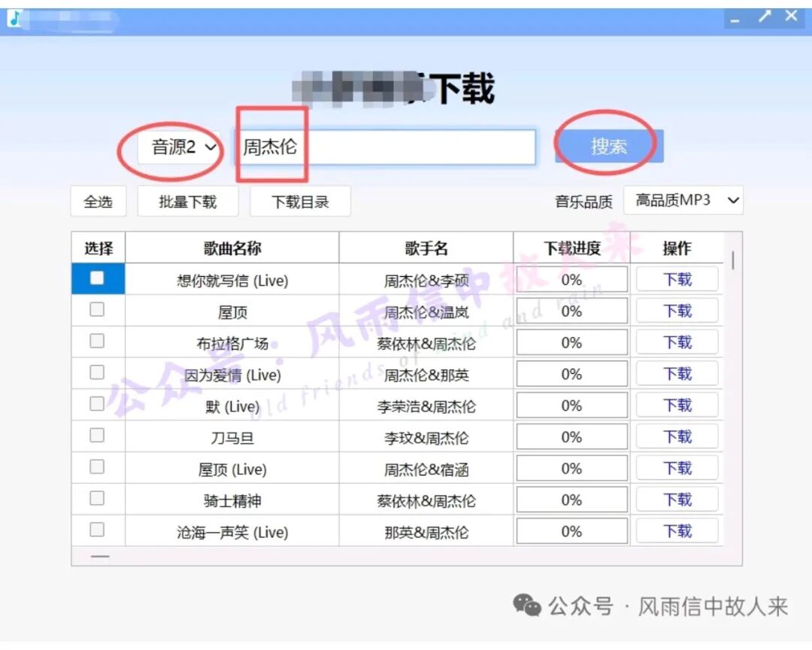This screenshot has height=650, width=812.
Task: Expand the 高品质MP3 quality dropdown
Action: click(x=683, y=200)
